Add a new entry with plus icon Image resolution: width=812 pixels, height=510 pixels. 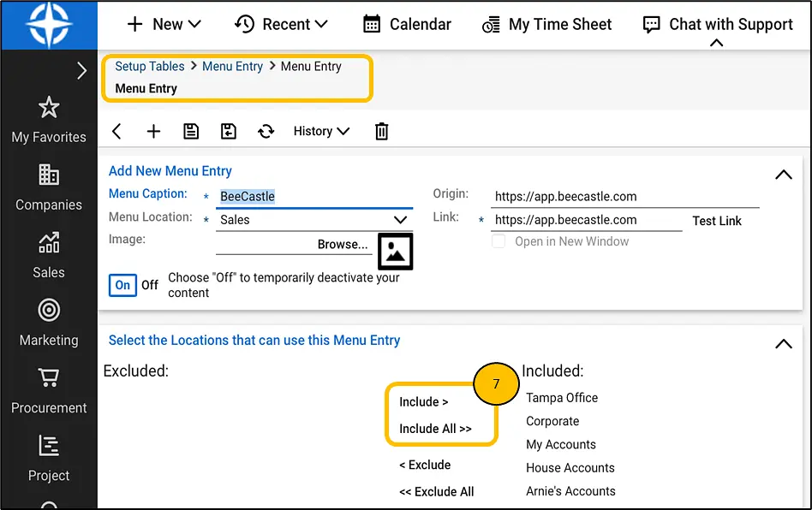[153, 132]
